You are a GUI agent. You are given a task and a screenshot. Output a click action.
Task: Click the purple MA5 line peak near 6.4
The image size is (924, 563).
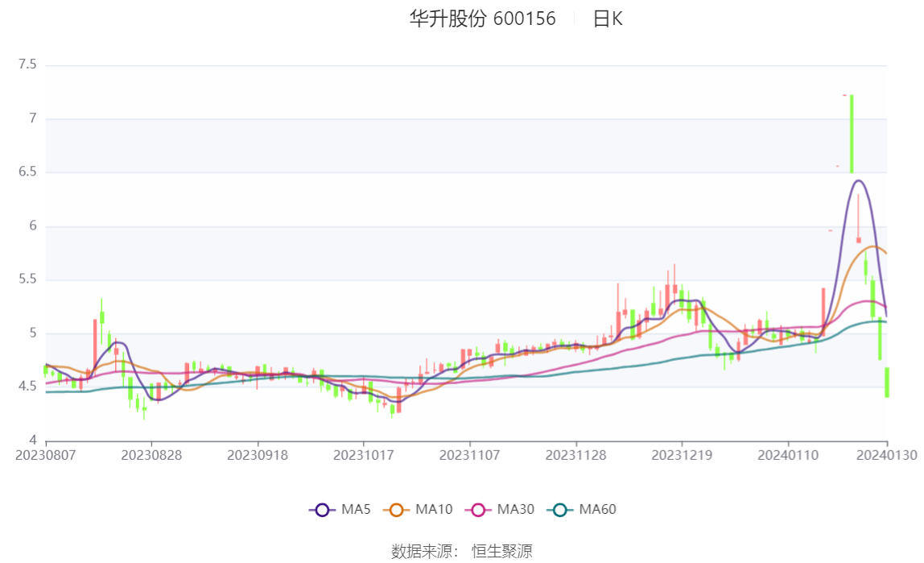click(858, 181)
